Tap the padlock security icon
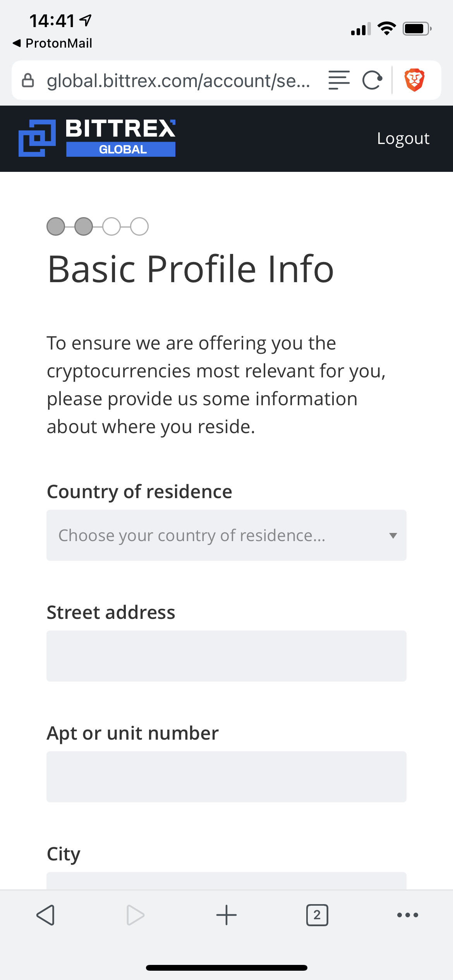453x980 pixels. coord(28,81)
